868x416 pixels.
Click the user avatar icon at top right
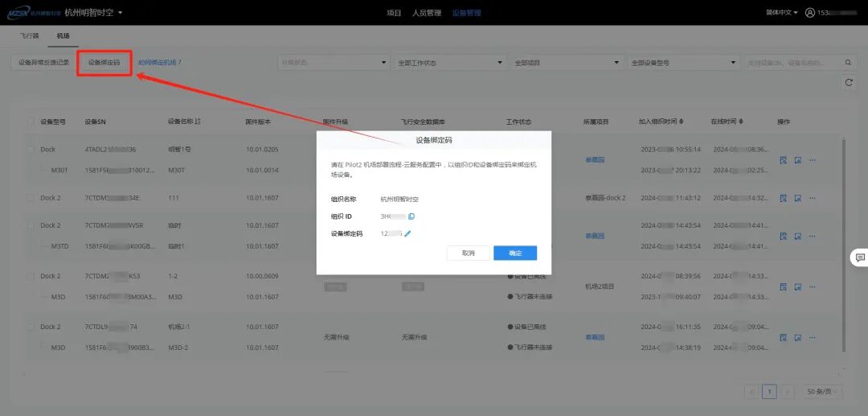[x=810, y=12]
